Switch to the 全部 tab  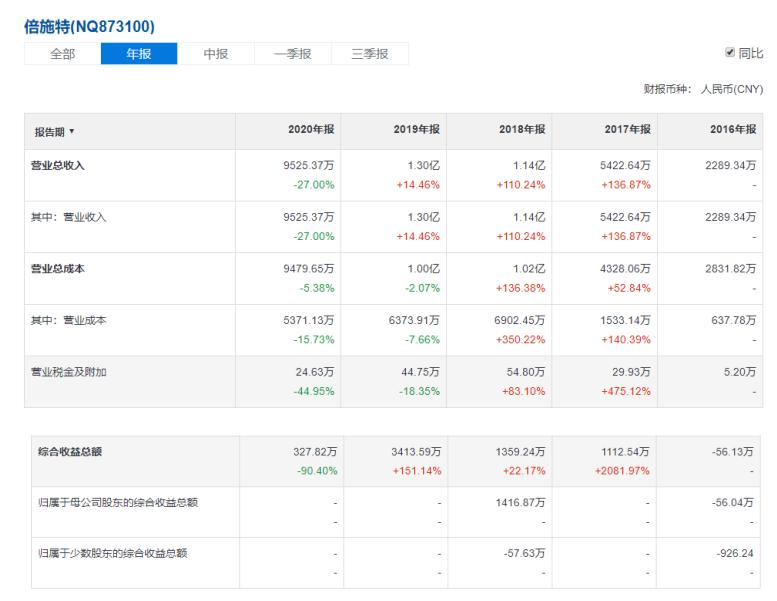click(62, 54)
